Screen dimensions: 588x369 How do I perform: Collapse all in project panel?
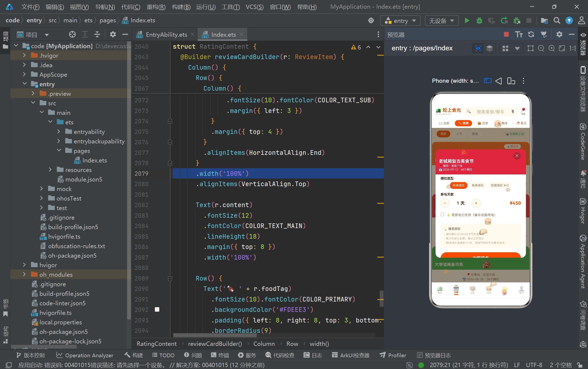point(97,34)
